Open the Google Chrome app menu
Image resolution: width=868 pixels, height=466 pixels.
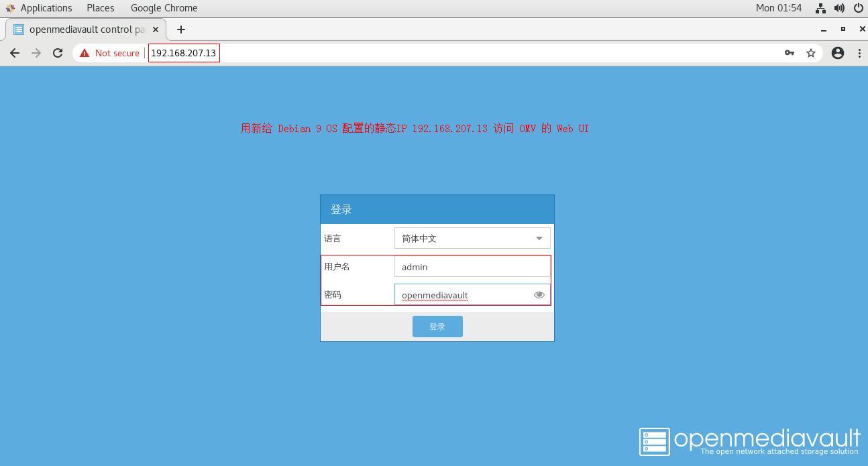(164, 8)
